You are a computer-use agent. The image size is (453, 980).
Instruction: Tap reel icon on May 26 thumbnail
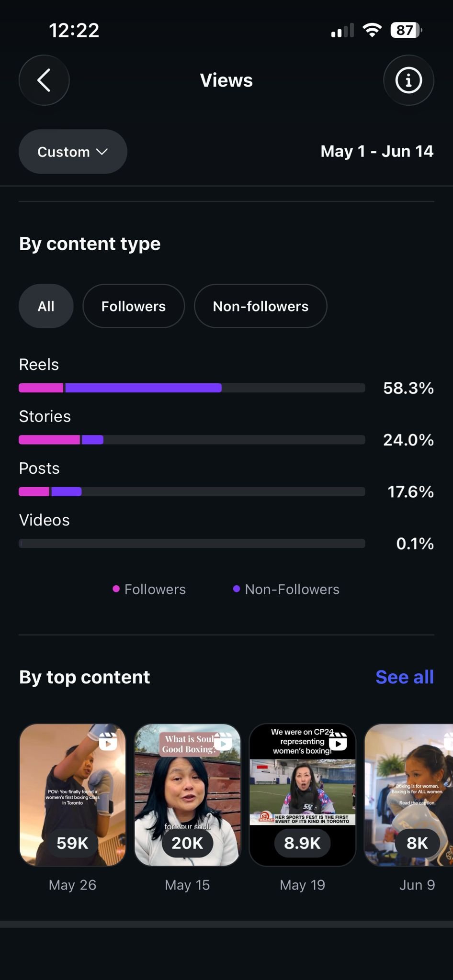click(108, 741)
